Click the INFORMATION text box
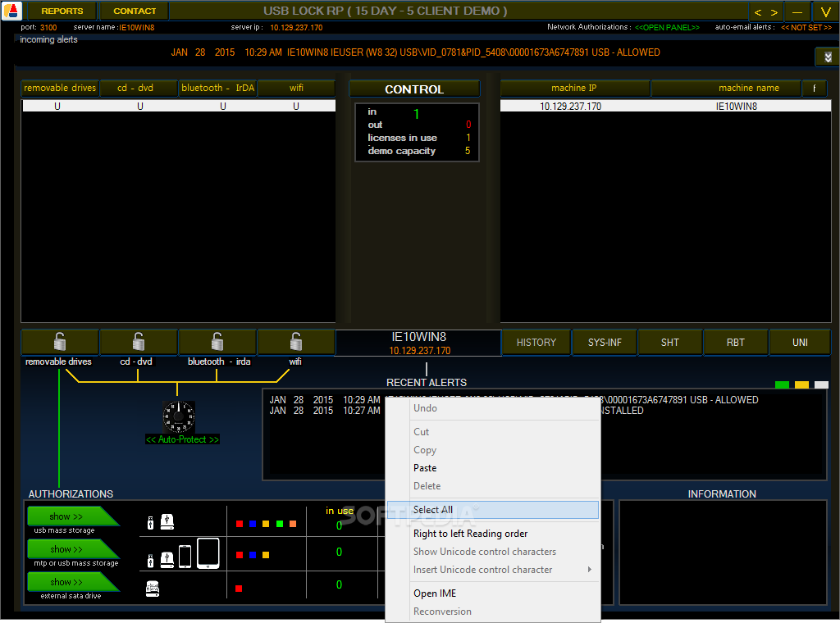The height and width of the screenshot is (623, 840). (x=724, y=553)
